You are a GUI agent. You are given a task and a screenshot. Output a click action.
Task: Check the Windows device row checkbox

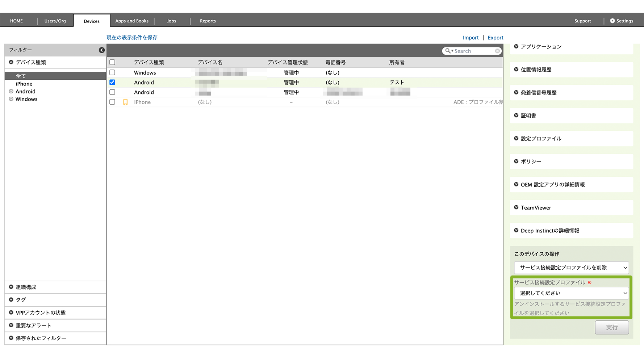(x=112, y=73)
